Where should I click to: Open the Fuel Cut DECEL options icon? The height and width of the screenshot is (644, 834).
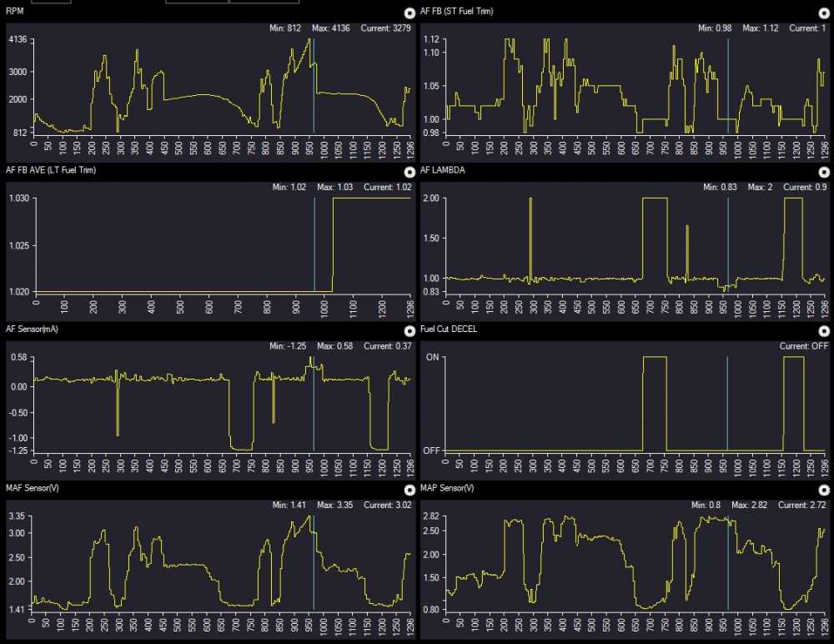coord(825,331)
